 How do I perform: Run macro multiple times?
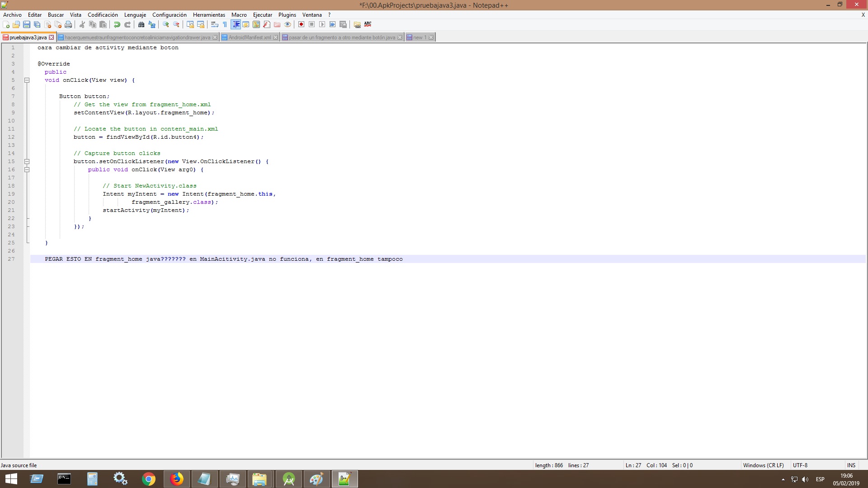[x=333, y=24]
